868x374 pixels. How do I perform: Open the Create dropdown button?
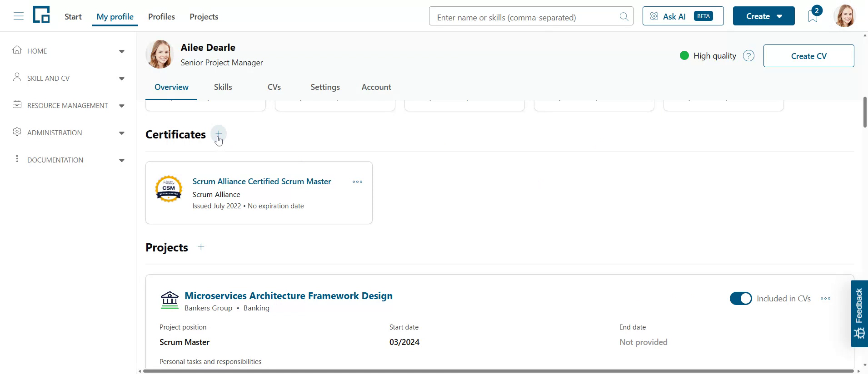coord(763,16)
